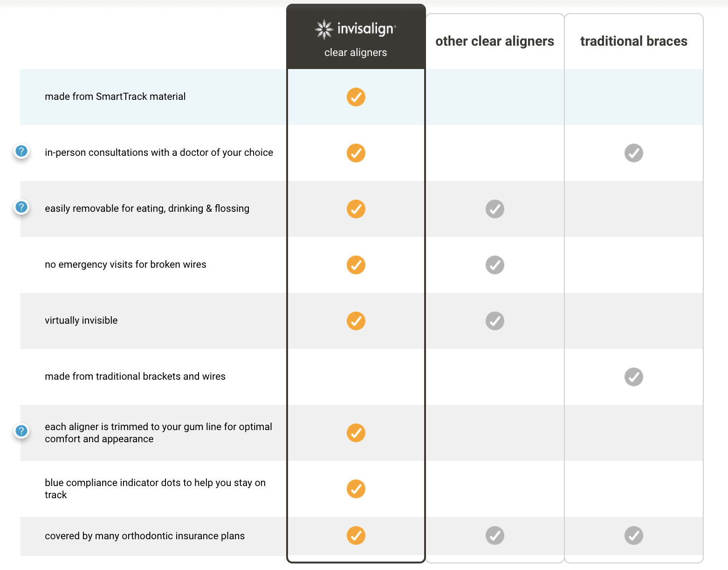
Task: Click other aligners checkmark for insurance plans
Action: click(495, 535)
